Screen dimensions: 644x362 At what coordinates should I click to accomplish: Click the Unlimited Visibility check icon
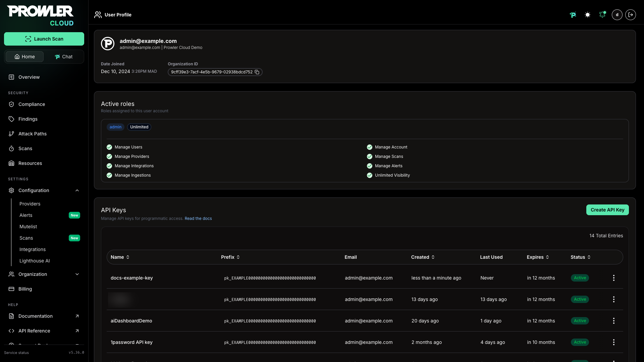tap(370, 175)
